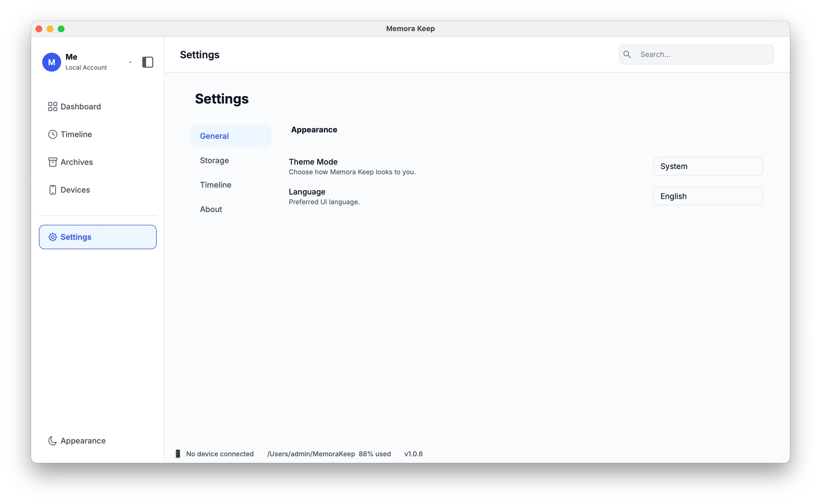
Task: Open the Theme Mode System dropdown
Action: click(x=708, y=166)
